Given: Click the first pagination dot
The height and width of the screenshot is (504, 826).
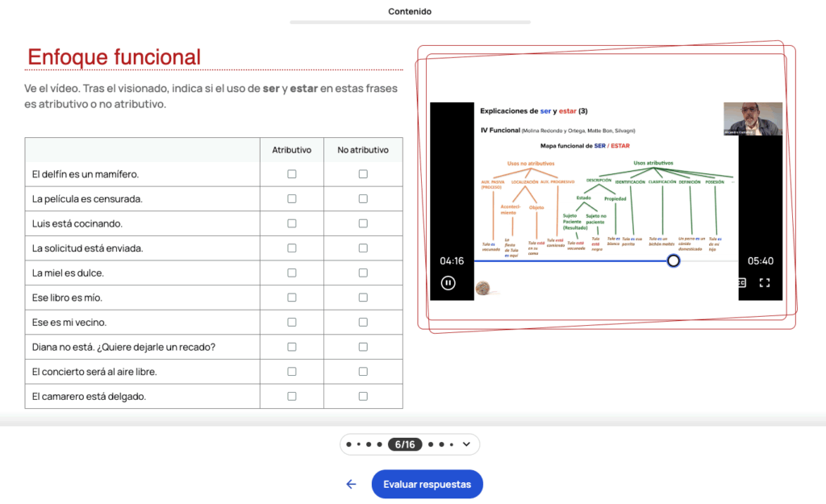Looking at the screenshot, I should pyautogui.click(x=348, y=444).
